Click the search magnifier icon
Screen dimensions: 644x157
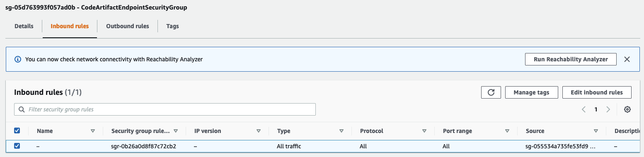tap(22, 109)
